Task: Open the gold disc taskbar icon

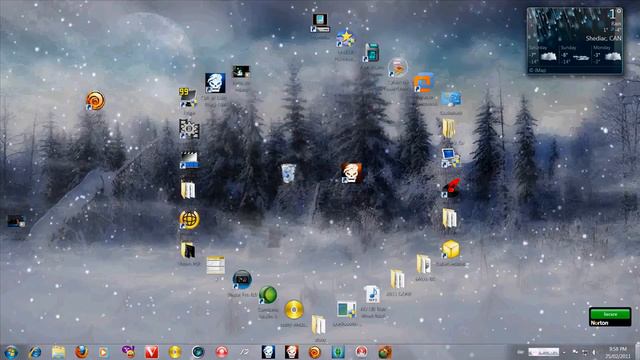Action: tap(175, 352)
